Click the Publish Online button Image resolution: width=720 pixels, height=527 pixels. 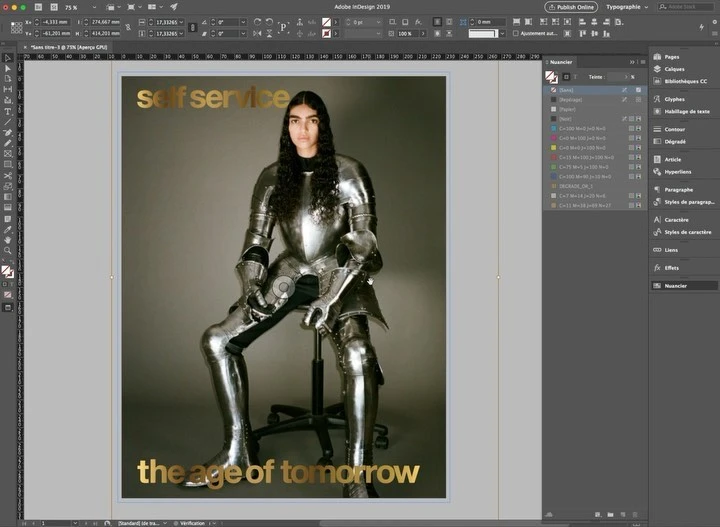point(572,7)
